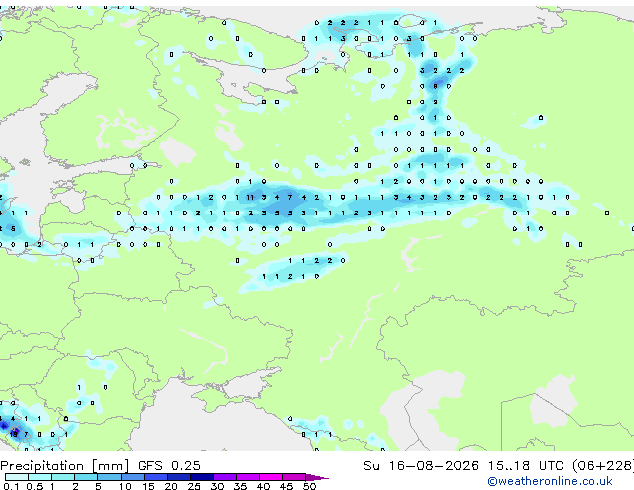This screenshot has height=490, width=634.
Task: Click the '18' precipitation value on map
Action: [x=14, y=435]
